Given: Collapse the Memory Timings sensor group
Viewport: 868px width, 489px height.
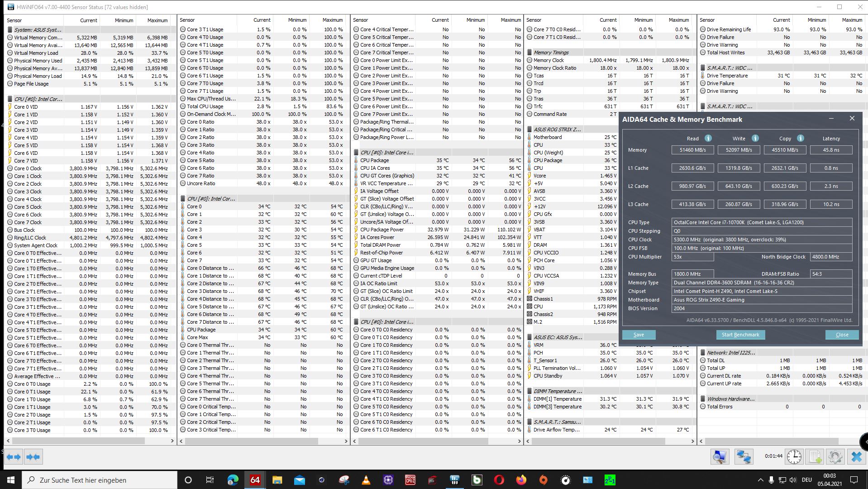Looking at the screenshot, I should coord(551,53).
